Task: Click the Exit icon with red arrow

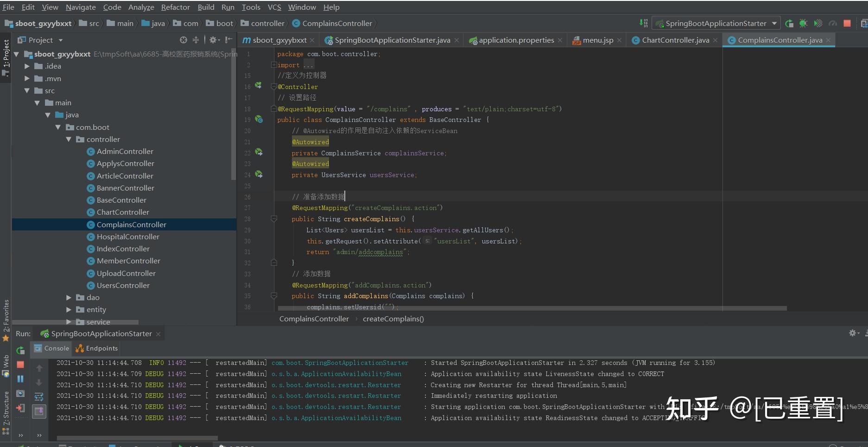Action: click(x=20, y=408)
